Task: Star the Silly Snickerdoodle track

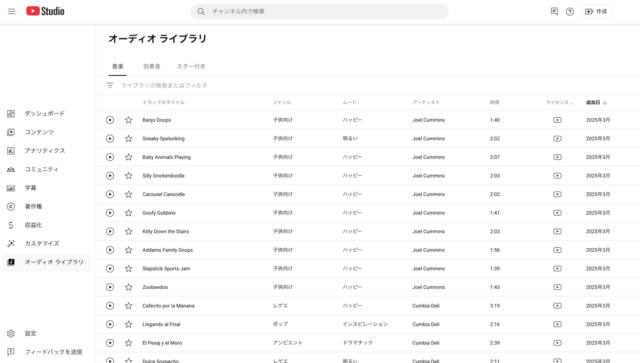Action: point(129,176)
